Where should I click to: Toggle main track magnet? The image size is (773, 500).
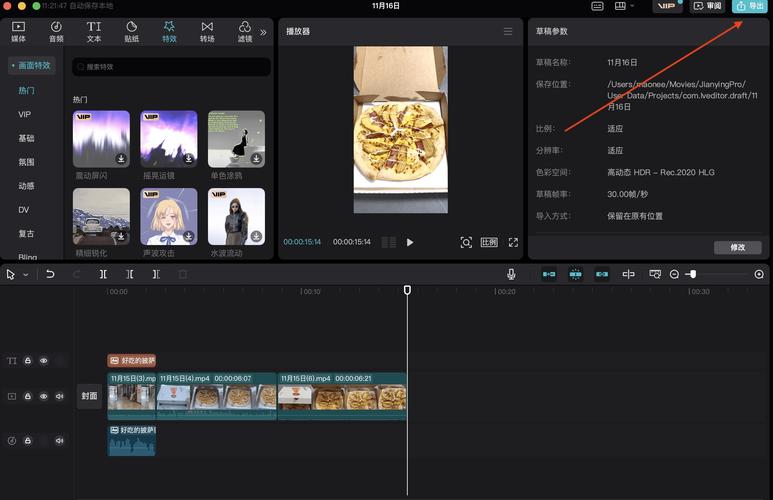(x=549, y=274)
